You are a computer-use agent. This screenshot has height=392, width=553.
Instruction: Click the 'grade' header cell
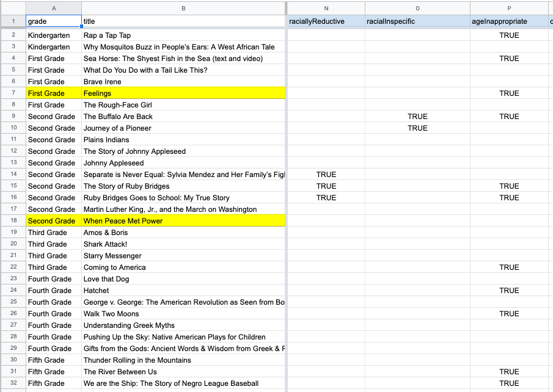tap(54, 21)
